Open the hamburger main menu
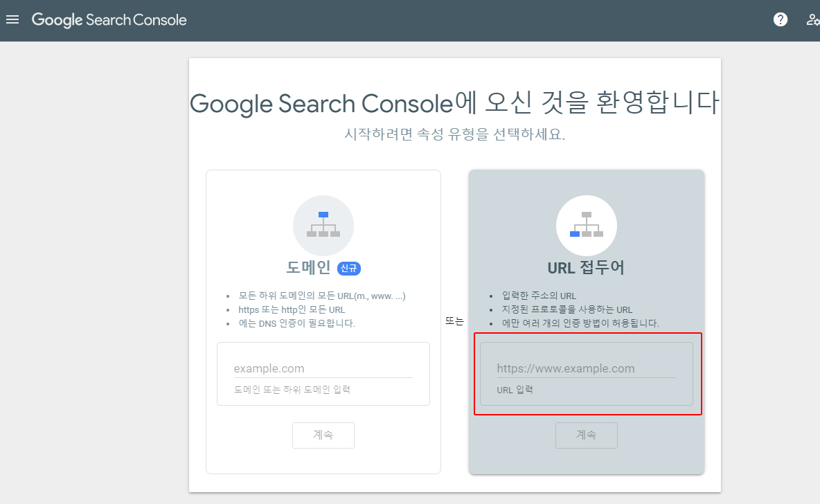820x504 pixels. [12, 20]
